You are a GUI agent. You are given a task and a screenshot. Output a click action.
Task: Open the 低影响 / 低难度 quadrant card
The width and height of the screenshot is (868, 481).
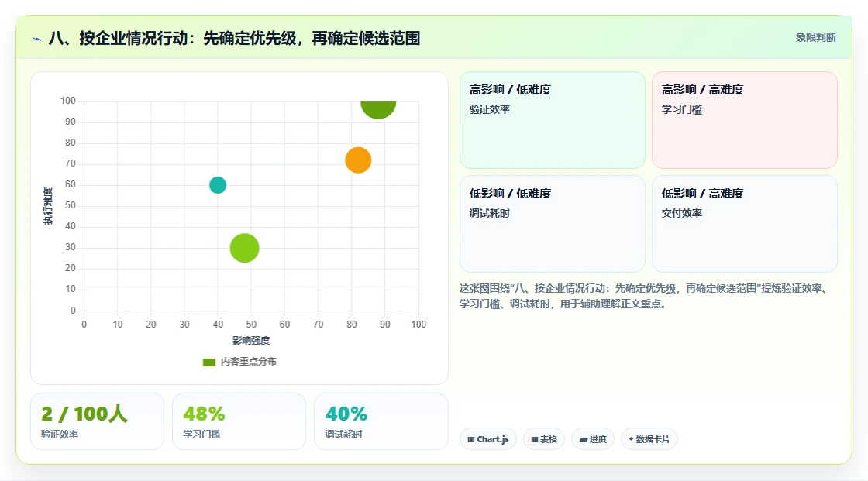(x=553, y=224)
